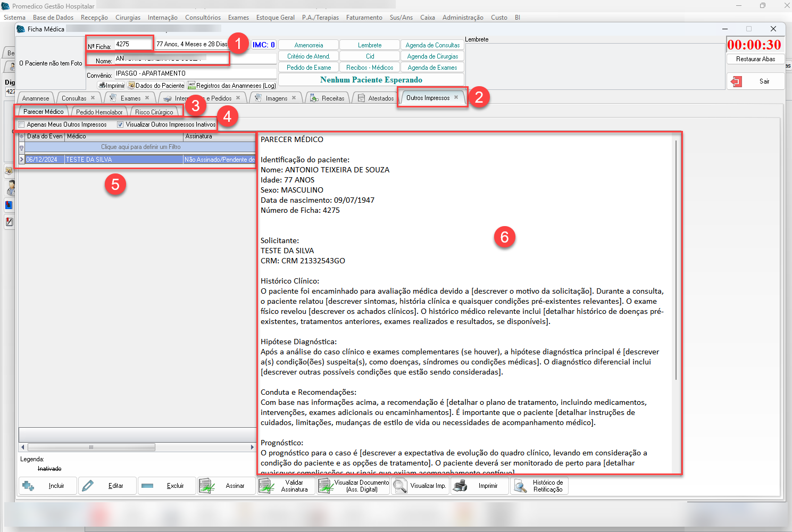Click Recibos - Médicos button
Screen dimensions: 792x532
(370, 68)
